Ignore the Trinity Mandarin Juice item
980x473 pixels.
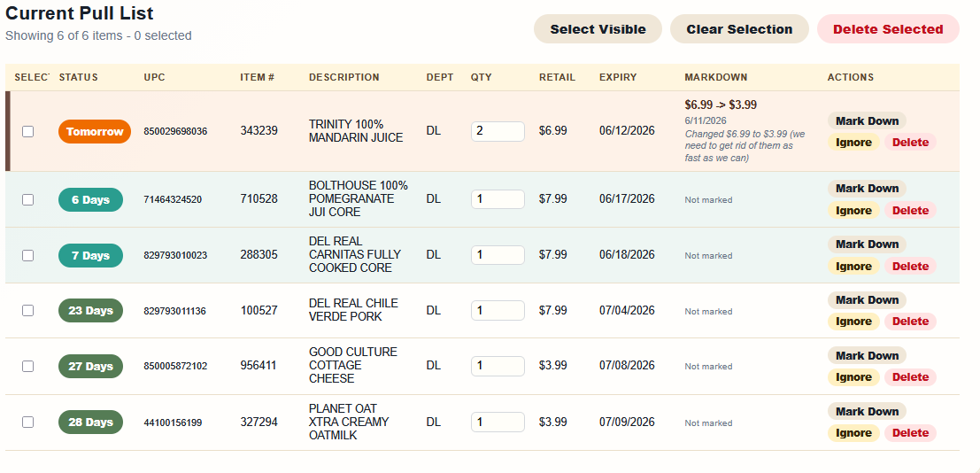click(x=853, y=142)
